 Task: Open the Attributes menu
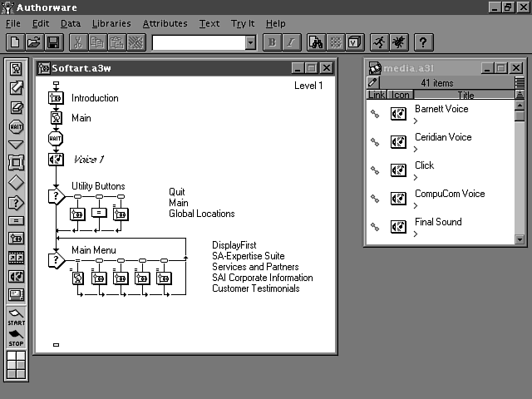165,23
